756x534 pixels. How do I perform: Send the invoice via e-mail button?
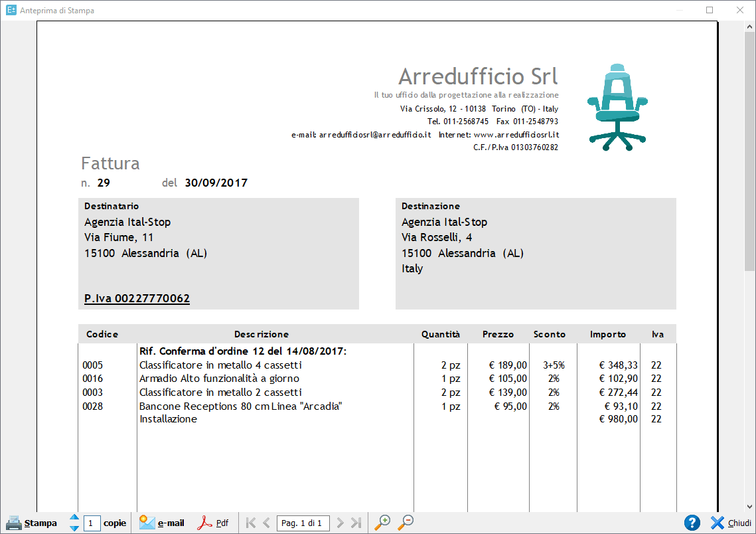pos(162,523)
